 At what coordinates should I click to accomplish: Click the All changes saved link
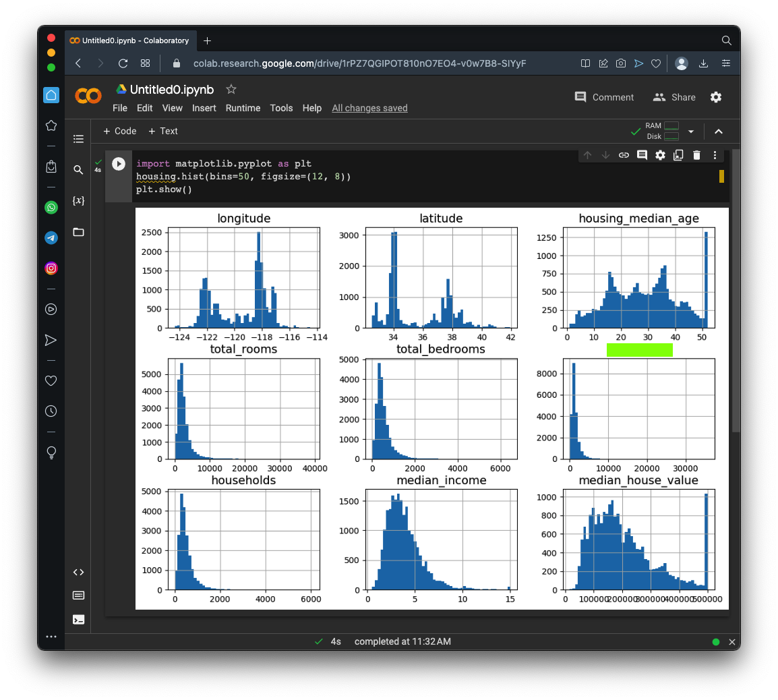coord(369,108)
